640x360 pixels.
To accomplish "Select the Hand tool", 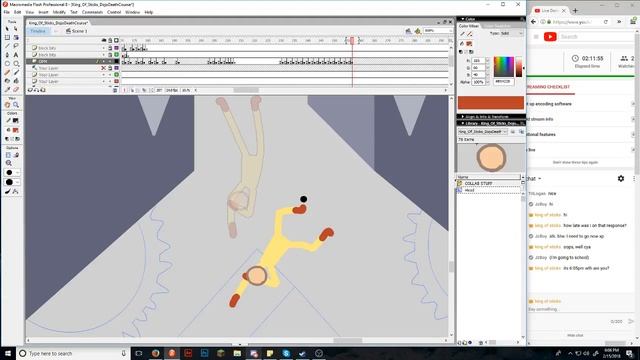I will (7, 105).
